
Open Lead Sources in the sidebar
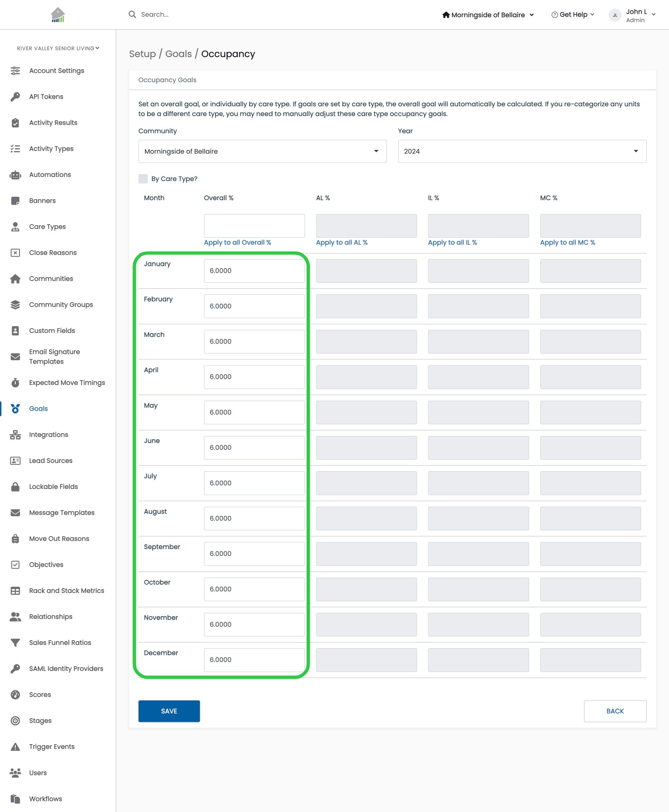tap(51, 461)
